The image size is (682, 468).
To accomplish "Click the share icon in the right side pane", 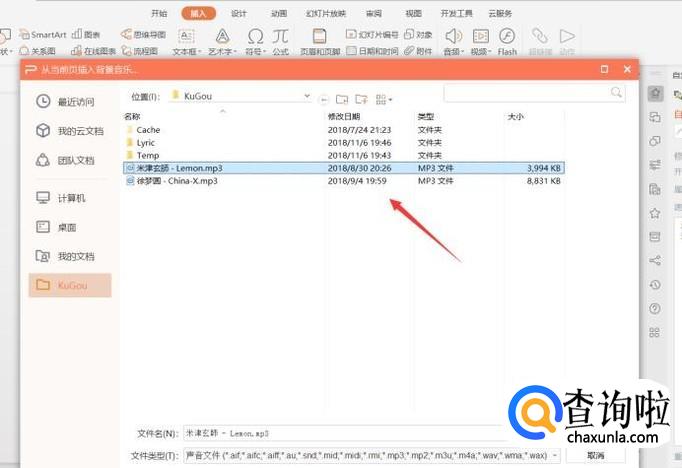I will tap(655, 261).
